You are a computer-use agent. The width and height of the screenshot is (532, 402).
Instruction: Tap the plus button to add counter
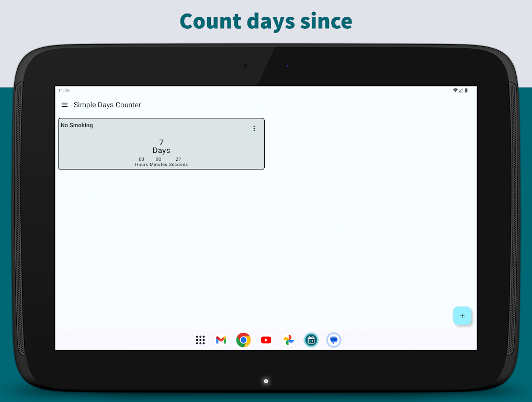pyautogui.click(x=462, y=316)
